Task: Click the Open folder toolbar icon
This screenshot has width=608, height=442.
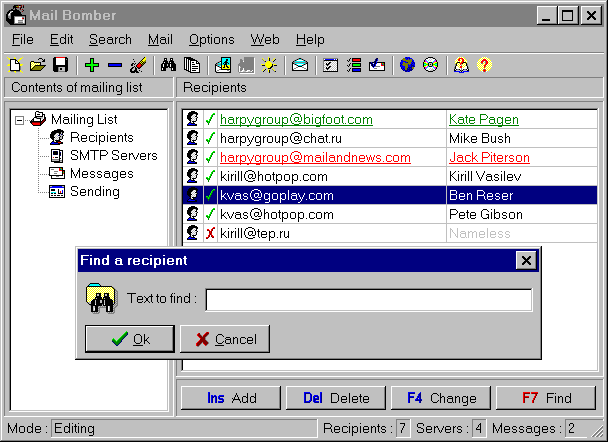Action: pyautogui.click(x=37, y=65)
